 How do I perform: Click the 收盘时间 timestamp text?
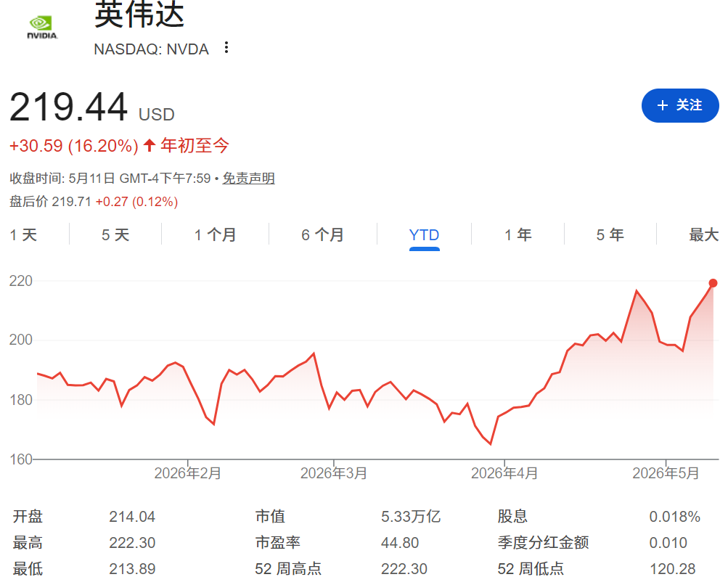[x=110, y=179]
